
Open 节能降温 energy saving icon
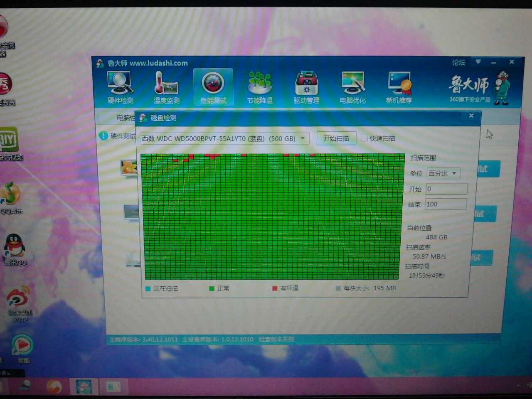click(x=259, y=87)
